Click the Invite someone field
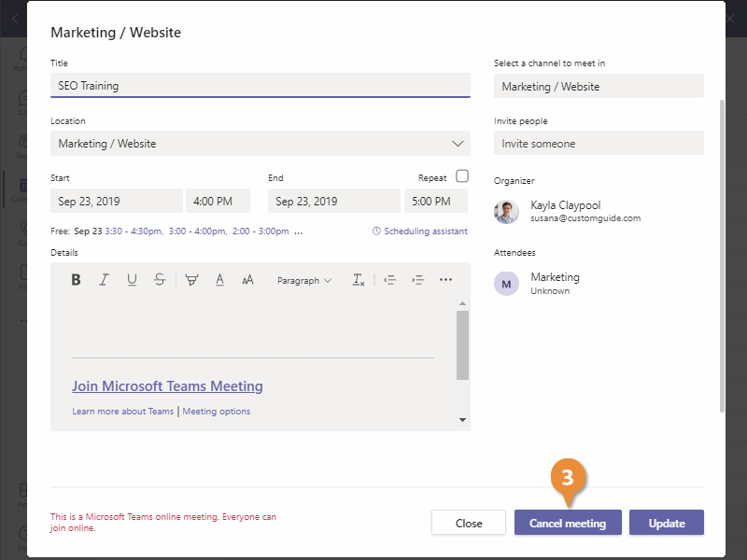Image resolution: width=747 pixels, height=560 pixels. (x=598, y=144)
